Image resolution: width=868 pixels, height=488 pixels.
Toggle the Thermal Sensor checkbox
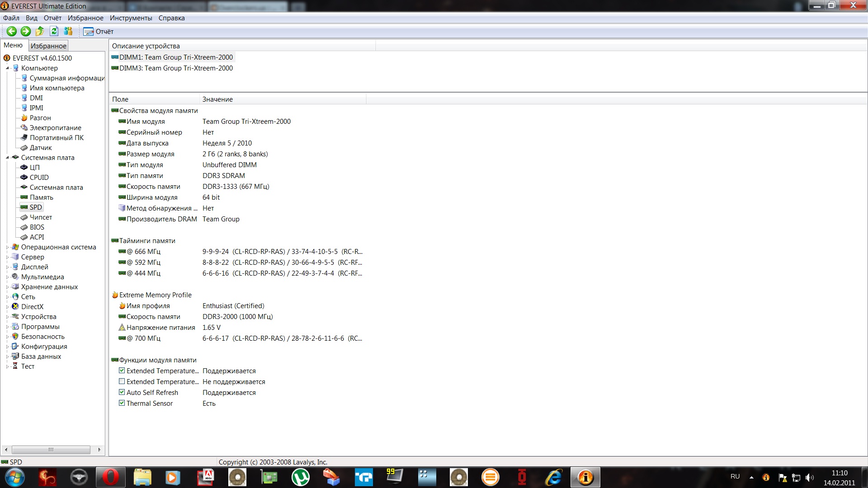122,403
